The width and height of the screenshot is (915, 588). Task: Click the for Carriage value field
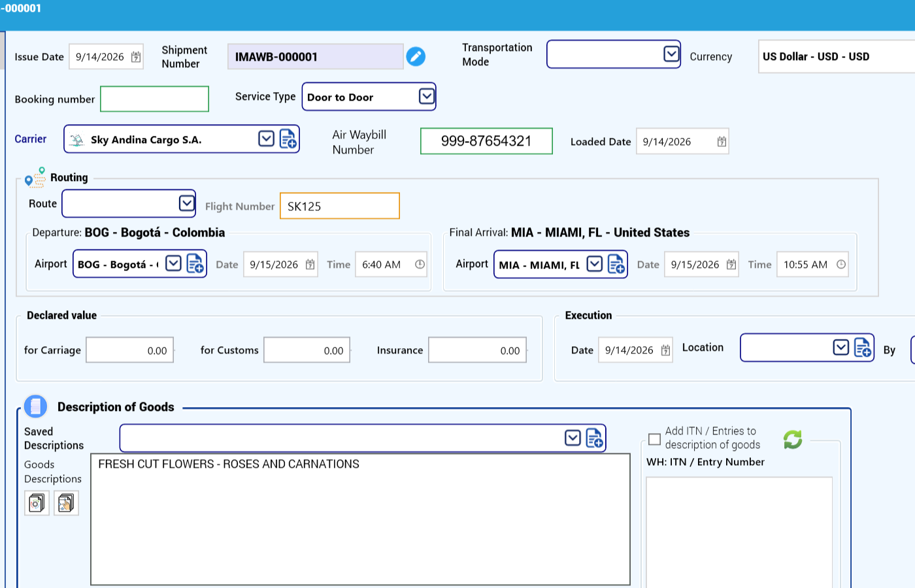point(129,350)
